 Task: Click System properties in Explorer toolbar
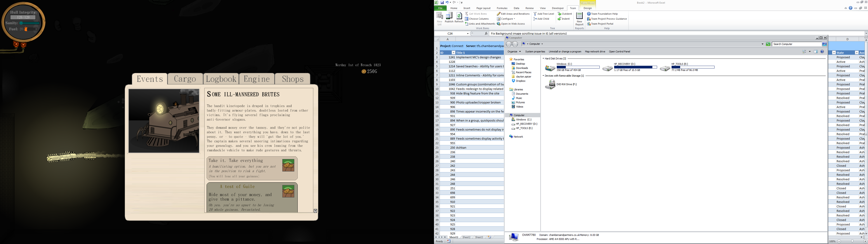tap(535, 52)
